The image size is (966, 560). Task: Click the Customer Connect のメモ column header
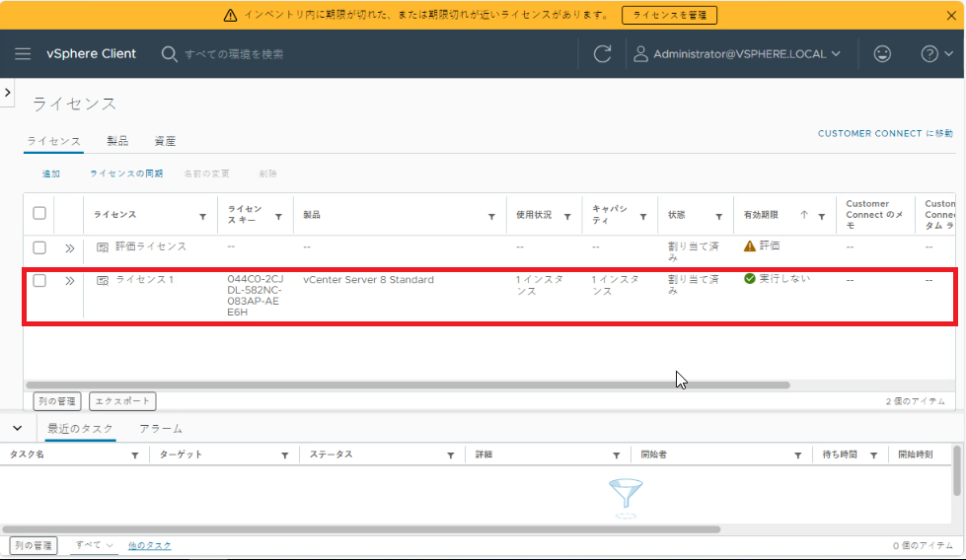pos(874,215)
